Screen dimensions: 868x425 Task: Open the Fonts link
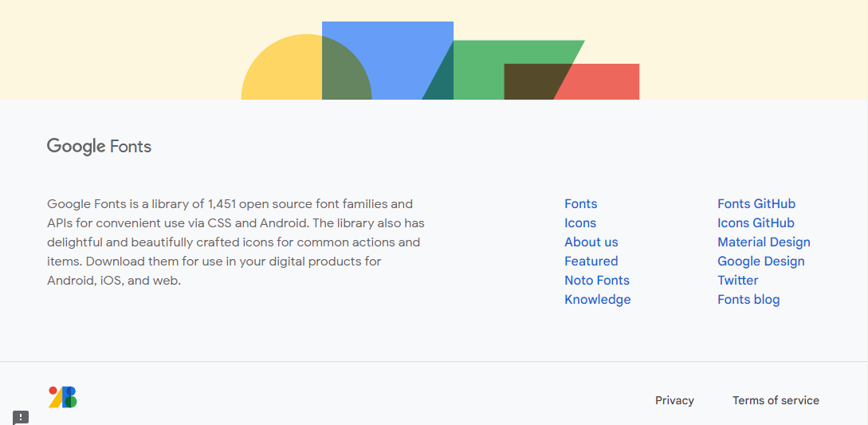(x=581, y=204)
